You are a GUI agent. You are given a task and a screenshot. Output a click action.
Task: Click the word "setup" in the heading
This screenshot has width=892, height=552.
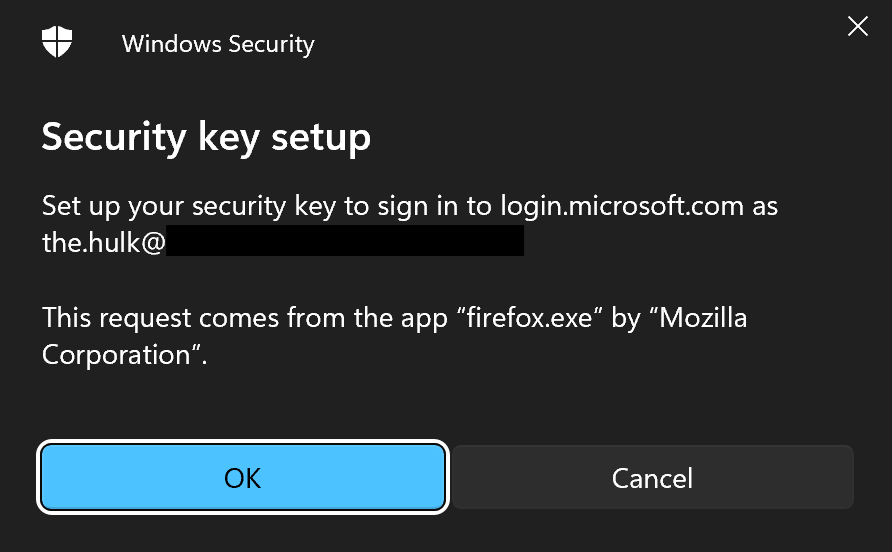coord(319,136)
